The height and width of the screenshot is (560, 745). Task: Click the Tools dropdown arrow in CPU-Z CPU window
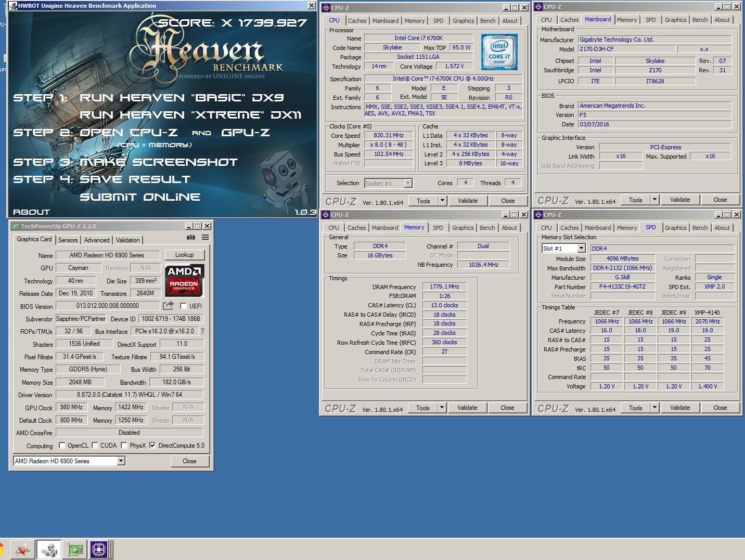(x=442, y=201)
